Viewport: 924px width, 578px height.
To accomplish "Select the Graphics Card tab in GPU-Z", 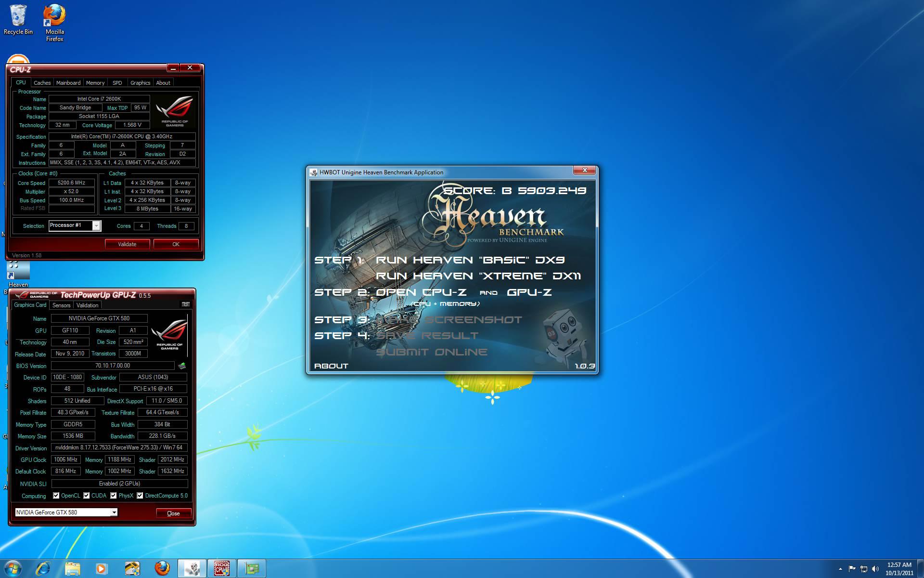I will click(x=30, y=305).
